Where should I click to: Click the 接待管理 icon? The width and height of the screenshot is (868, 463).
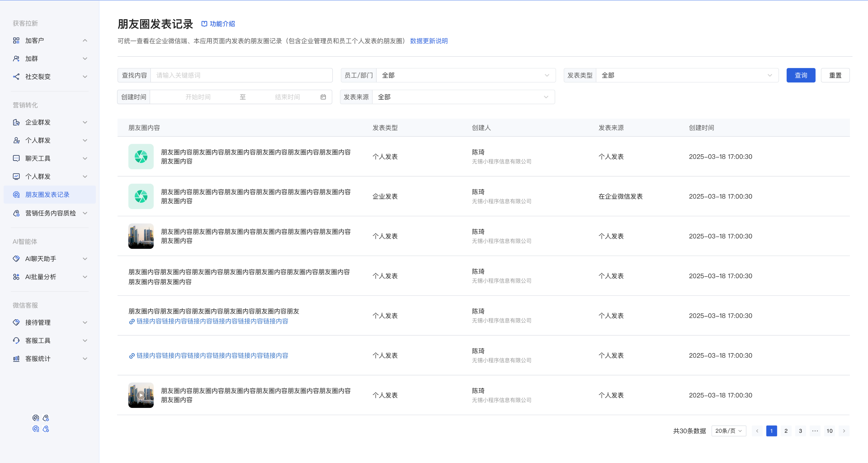point(16,323)
